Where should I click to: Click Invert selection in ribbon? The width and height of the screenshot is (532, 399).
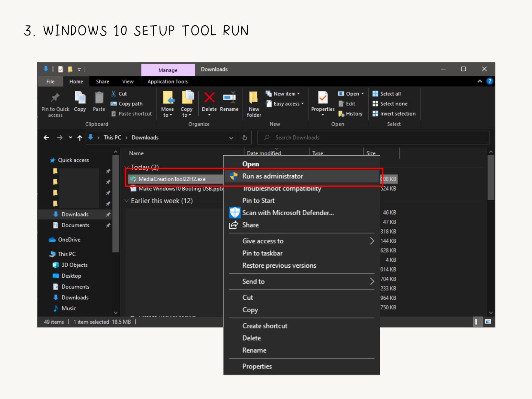click(x=394, y=114)
